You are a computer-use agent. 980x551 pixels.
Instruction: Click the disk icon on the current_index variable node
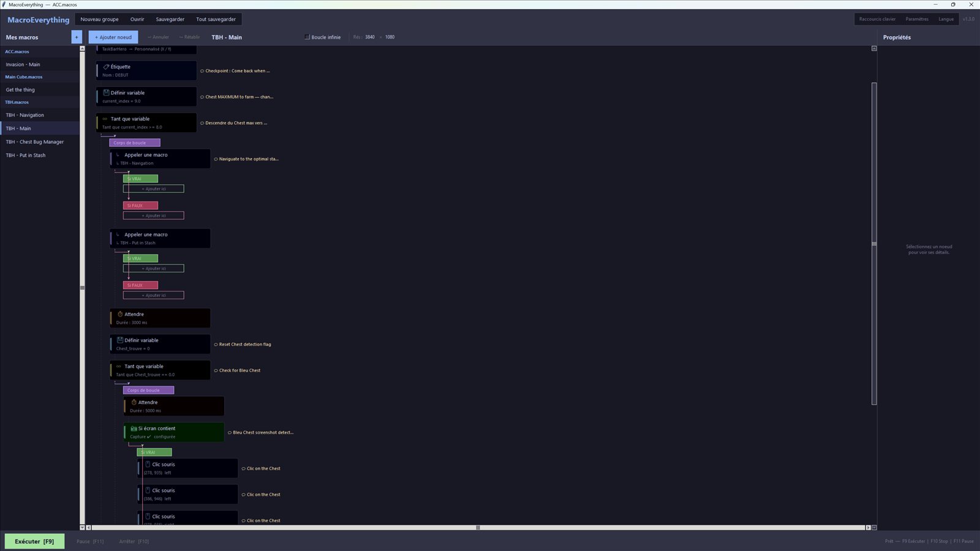click(x=106, y=92)
